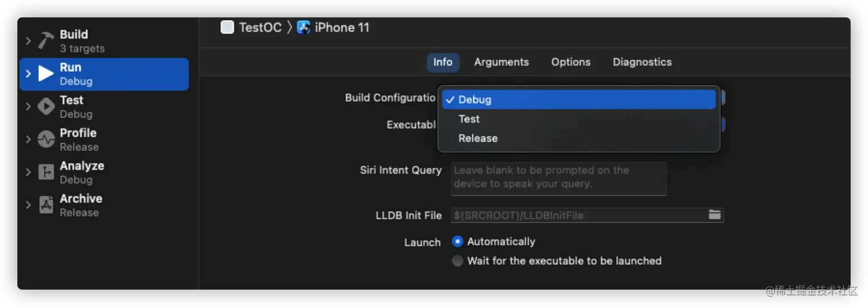Viewport: 868px width, 307px height.
Task: Click the Build hammer icon
Action: pos(46,41)
